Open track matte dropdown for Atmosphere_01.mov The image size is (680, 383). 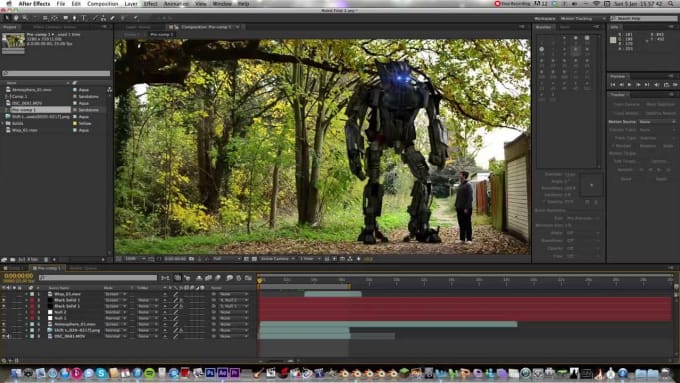148,324
